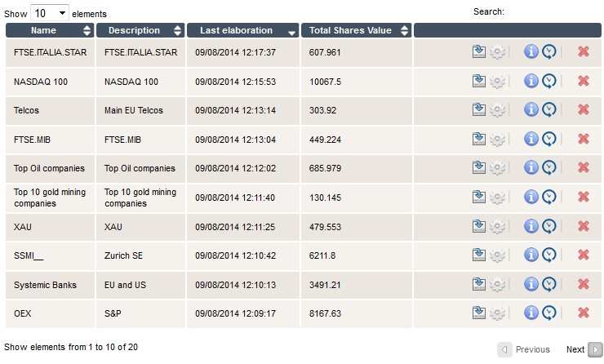Click info icon for FTSE.ITALIA.STAR row
The image size is (604, 364).
pos(531,52)
